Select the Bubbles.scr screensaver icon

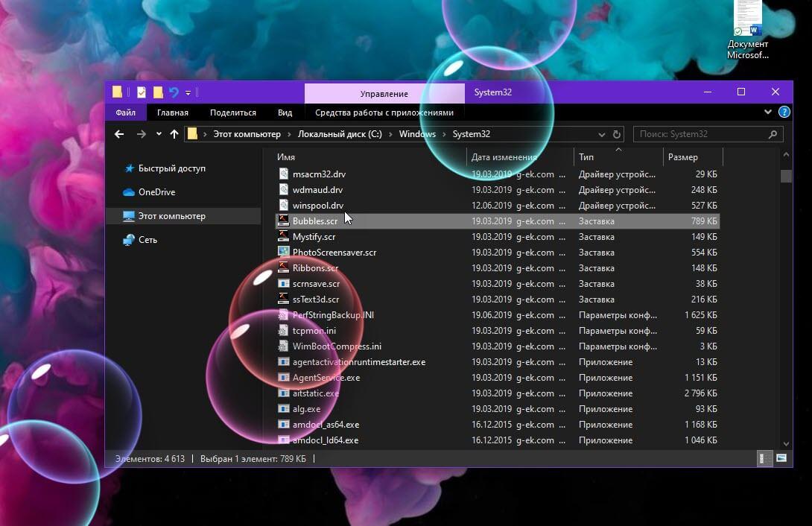[283, 221]
